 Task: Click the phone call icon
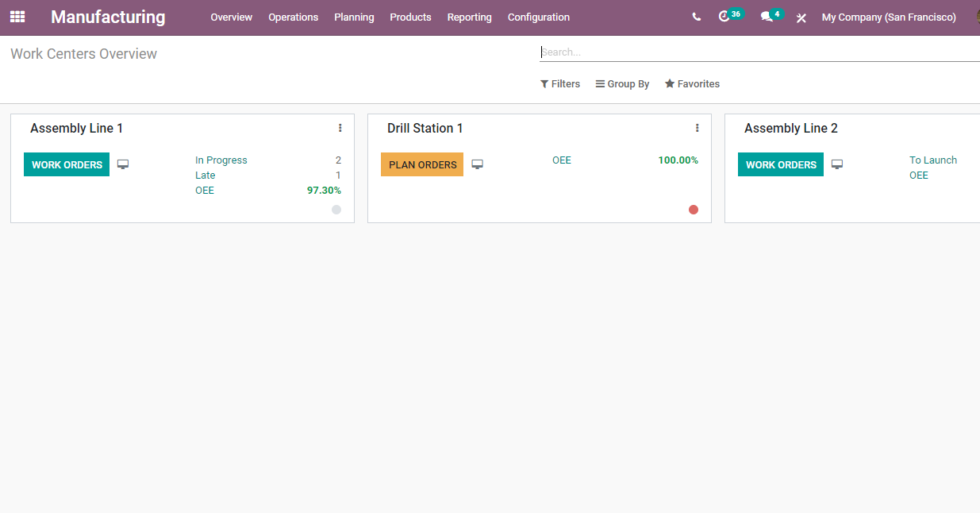pyautogui.click(x=697, y=17)
